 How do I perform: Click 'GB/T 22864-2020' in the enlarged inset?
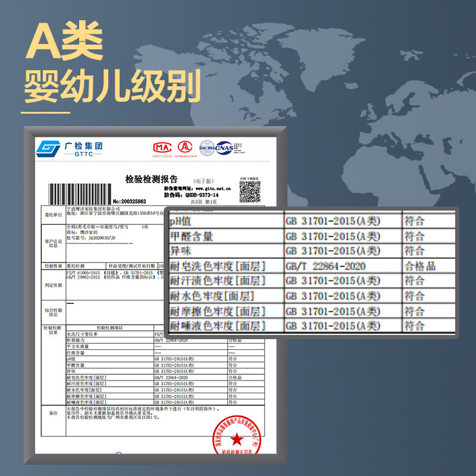pyautogui.click(x=325, y=266)
